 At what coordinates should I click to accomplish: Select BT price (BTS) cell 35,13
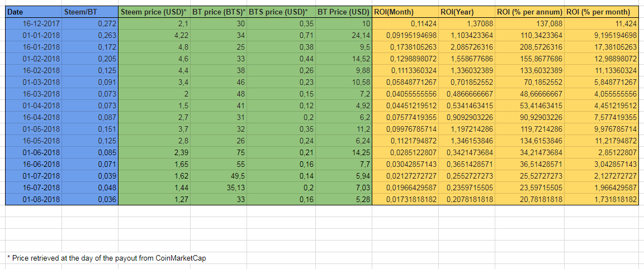(219, 188)
